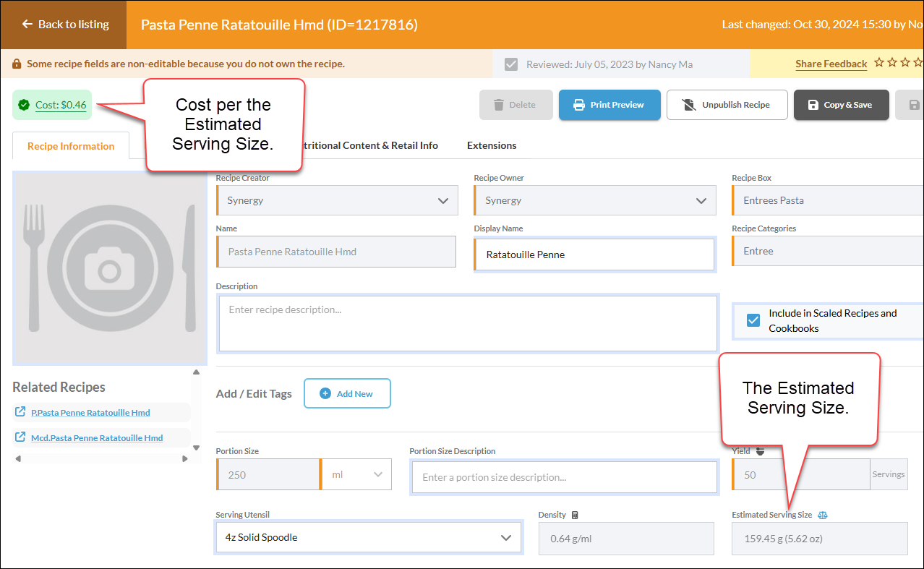The height and width of the screenshot is (569, 924).
Task: Click the green shield check icon by Cost
Action: point(25,105)
